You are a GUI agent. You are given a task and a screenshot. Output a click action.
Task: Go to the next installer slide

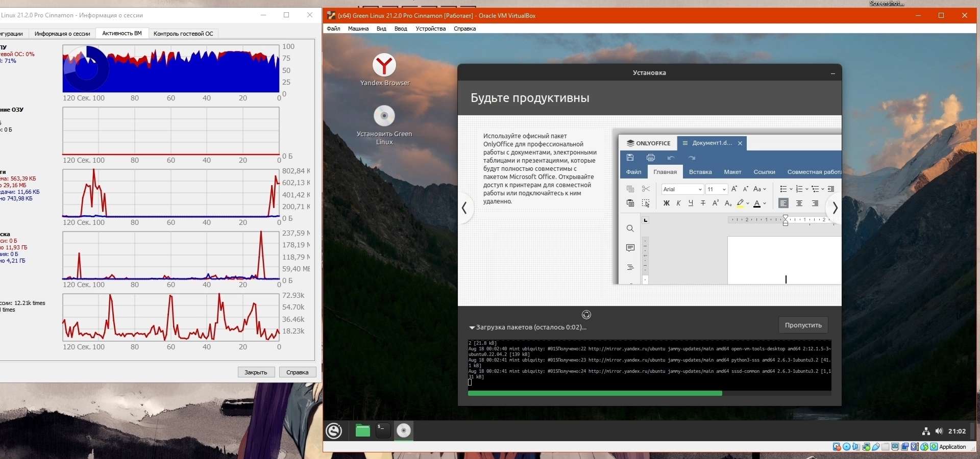[x=835, y=208]
